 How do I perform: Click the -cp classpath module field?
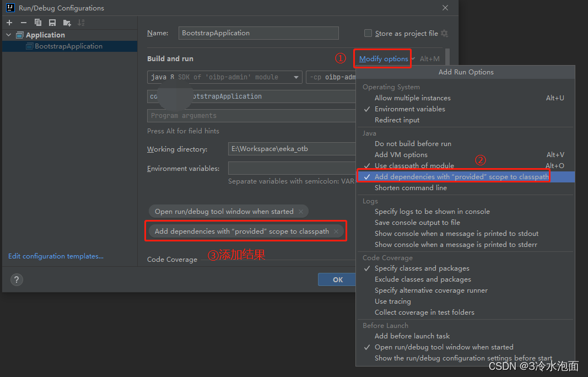pos(331,77)
